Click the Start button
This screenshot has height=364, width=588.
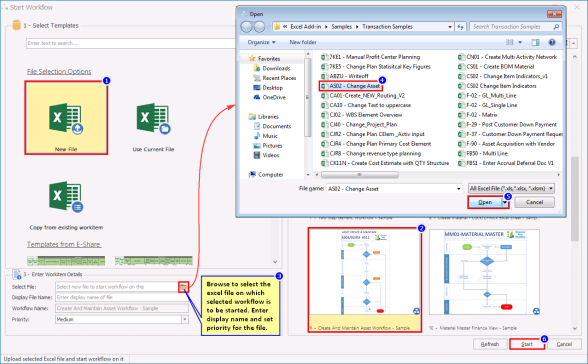(526, 344)
